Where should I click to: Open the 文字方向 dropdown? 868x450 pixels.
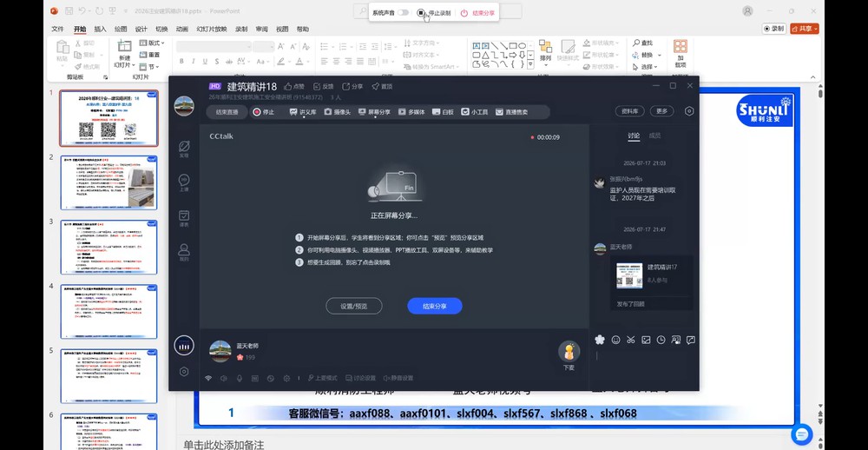pyautogui.click(x=422, y=43)
